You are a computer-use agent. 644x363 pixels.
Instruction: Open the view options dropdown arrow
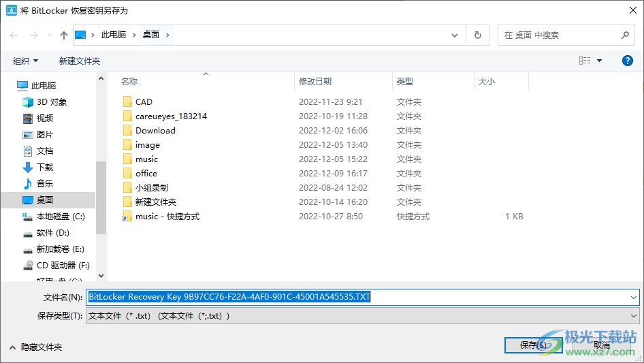599,61
